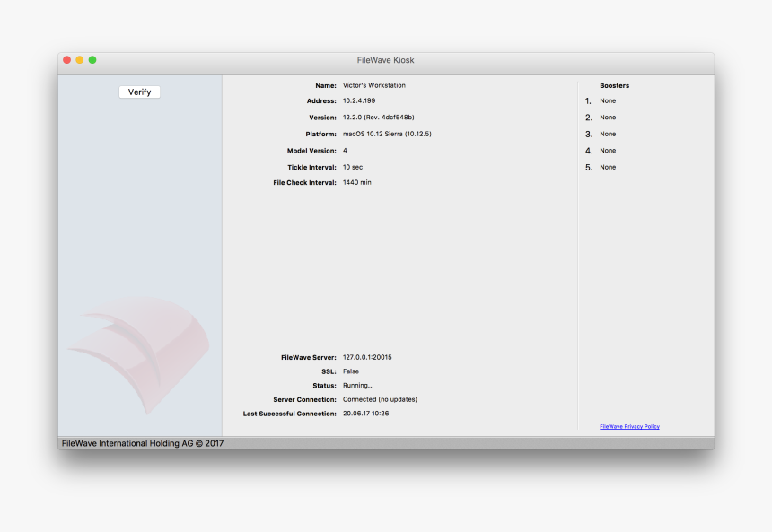The height and width of the screenshot is (532, 772).
Task: Click the FileWave Kiosk window title
Action: click(385, 60)
